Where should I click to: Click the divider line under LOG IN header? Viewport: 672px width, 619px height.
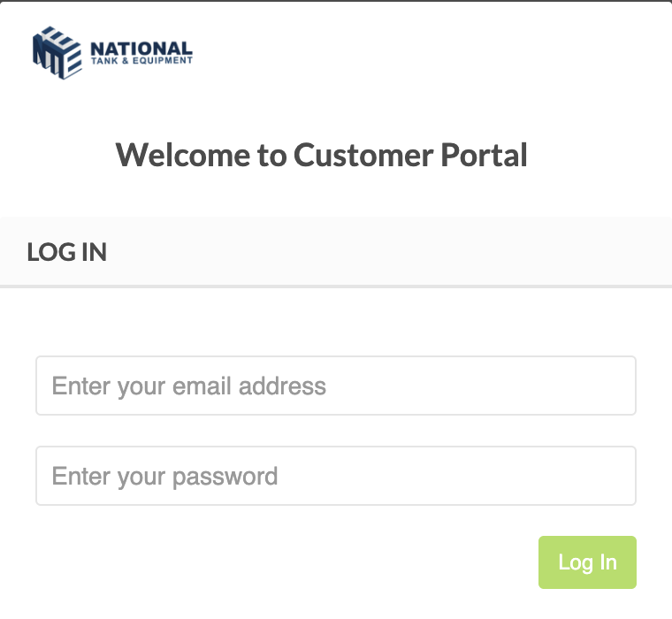pos(336,287)
